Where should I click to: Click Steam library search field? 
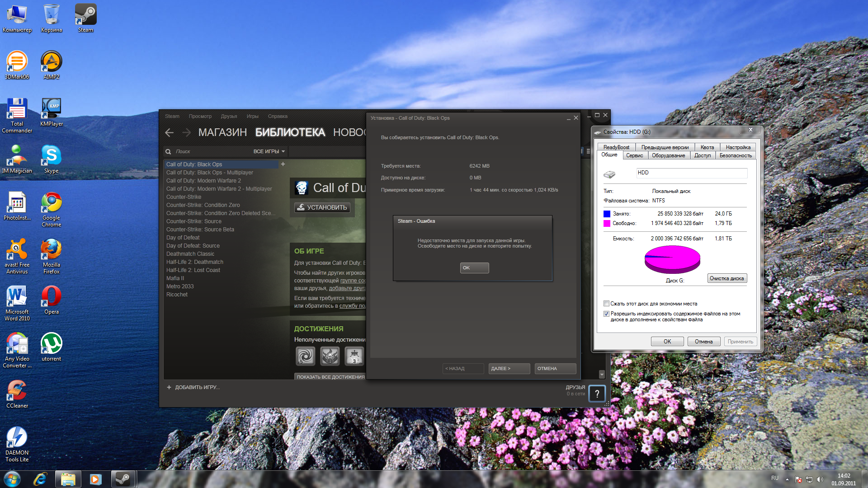tap(208, 151)
